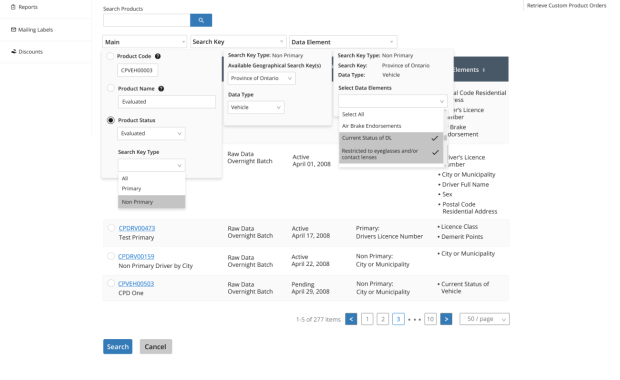Go to page 3
620x380 pixels.
pos(398,319)
